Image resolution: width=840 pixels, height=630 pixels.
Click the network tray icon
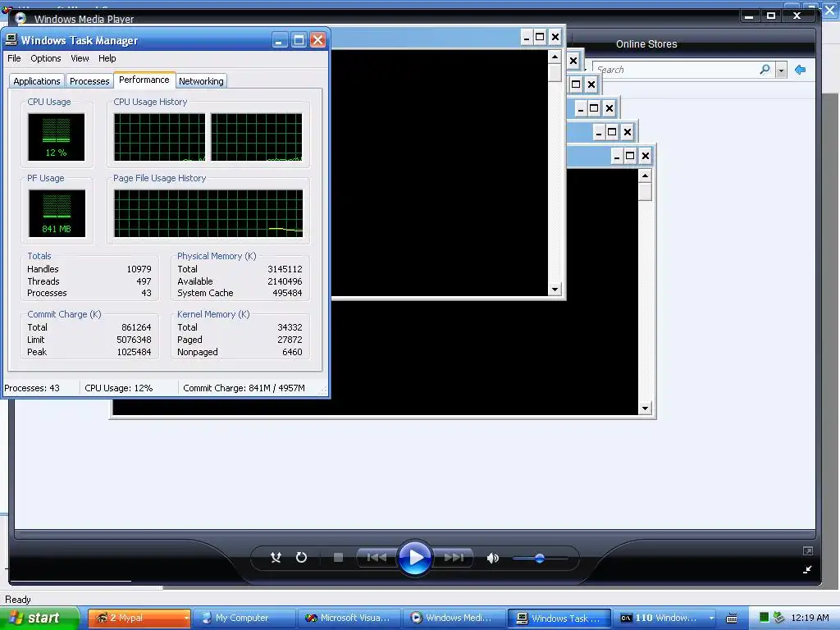[x=779, y=618]
